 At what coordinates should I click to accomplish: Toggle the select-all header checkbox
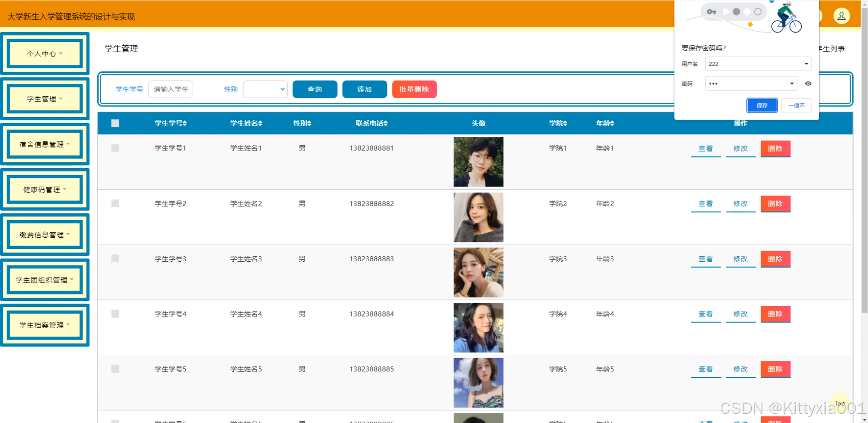pyautogui.click(x=115, y=123)
